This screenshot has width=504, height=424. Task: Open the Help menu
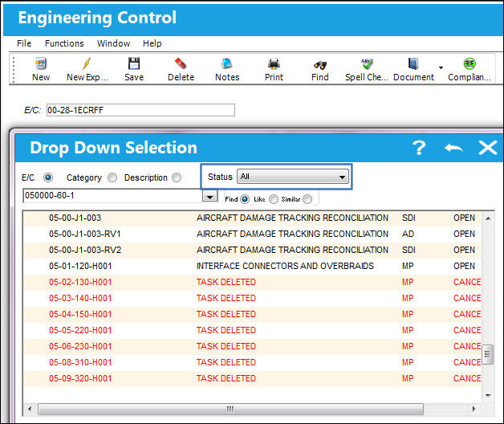pos(152,43)
